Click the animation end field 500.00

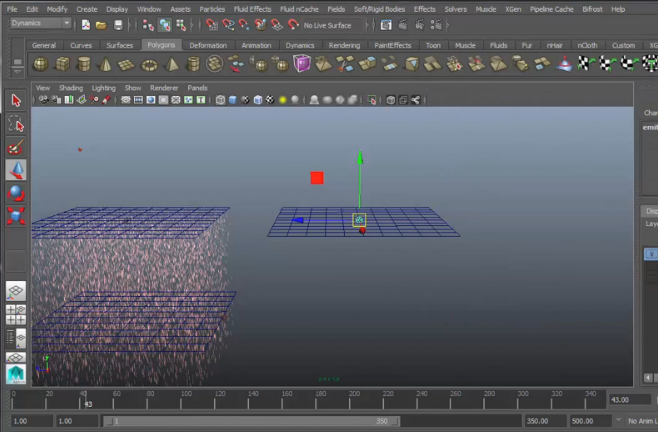tap(589, 421)
